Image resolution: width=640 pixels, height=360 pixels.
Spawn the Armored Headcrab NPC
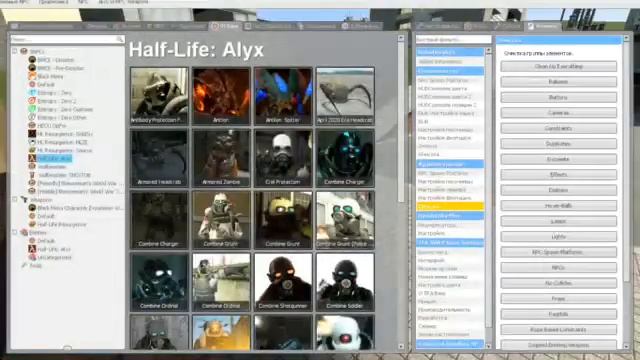pyautogui.click(x=159, y=158)
